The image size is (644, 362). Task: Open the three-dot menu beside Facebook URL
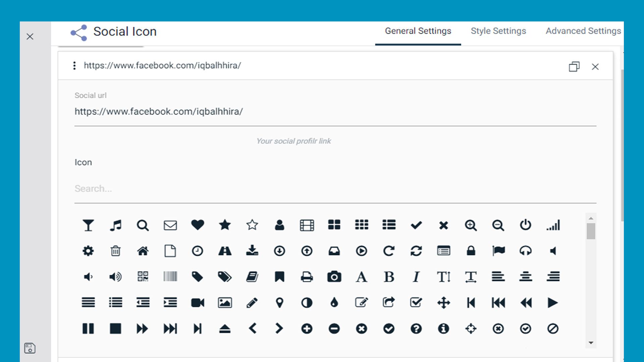[x=74, y=66]
